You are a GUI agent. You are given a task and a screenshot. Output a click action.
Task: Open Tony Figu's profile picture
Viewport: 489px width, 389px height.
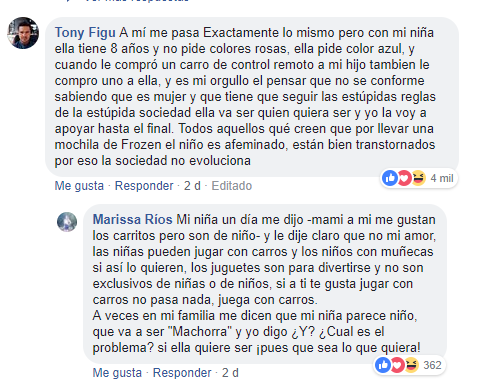click(x=23, y=33)
